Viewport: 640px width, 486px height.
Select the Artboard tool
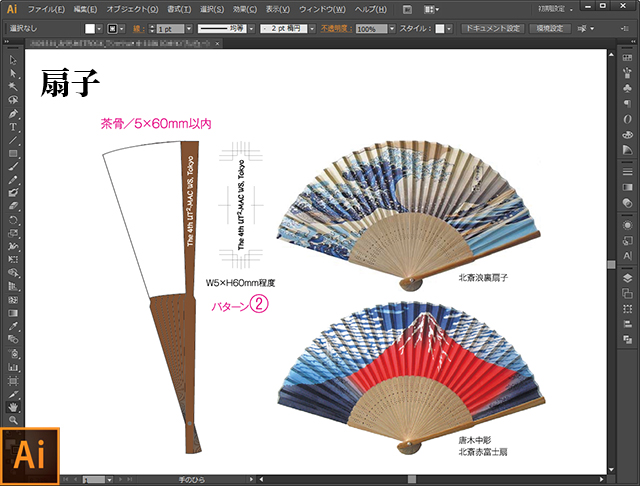(x=13, y=381)
